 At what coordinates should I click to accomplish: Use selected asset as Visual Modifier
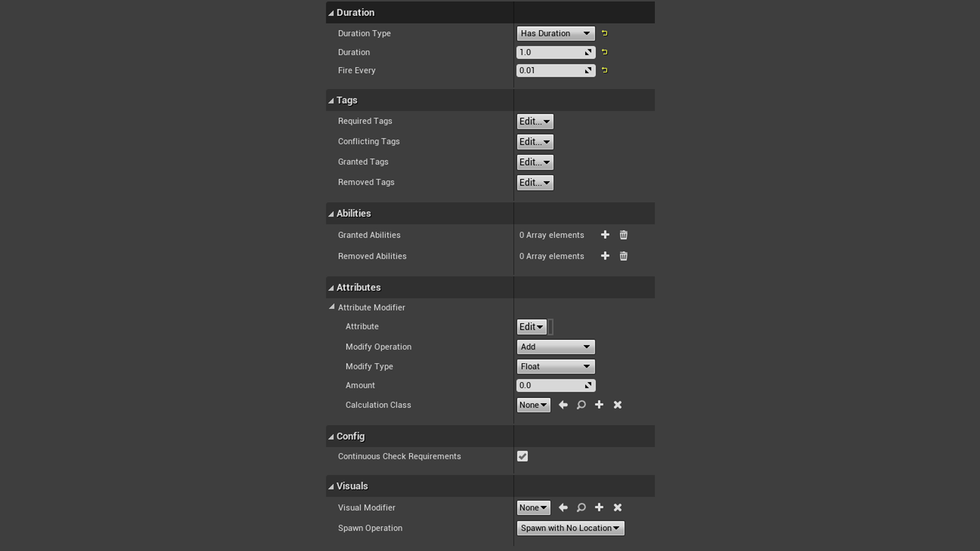point(563,508)
